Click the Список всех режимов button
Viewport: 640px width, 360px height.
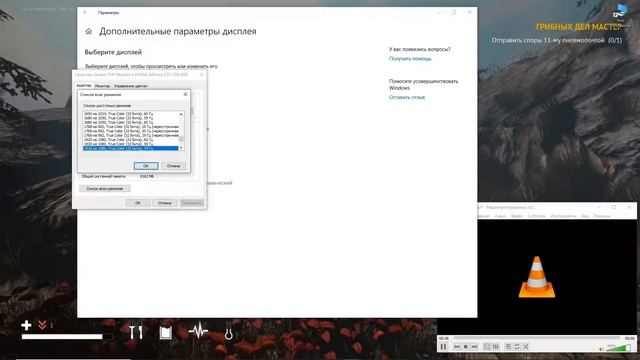coord(105,189)
